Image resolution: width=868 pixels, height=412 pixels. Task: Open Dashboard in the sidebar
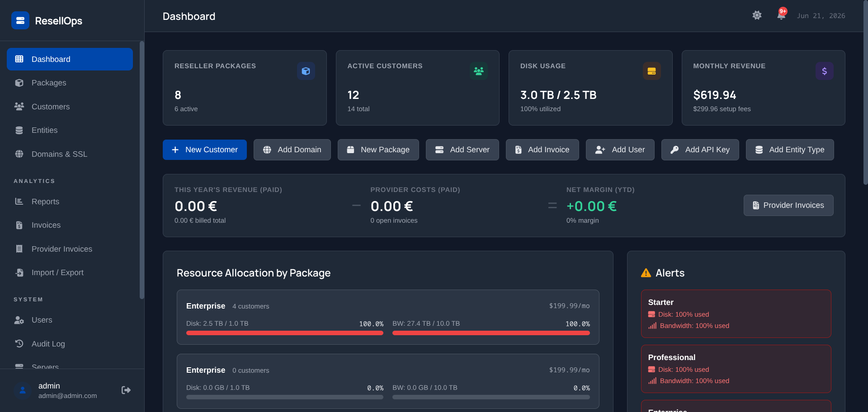tap(70, 59)
